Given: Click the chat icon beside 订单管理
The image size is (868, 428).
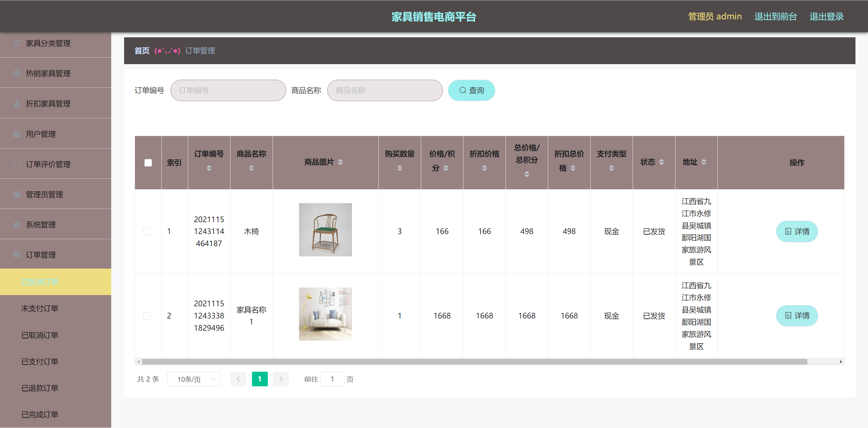Looking at the screenshot, I should [17, 254].
